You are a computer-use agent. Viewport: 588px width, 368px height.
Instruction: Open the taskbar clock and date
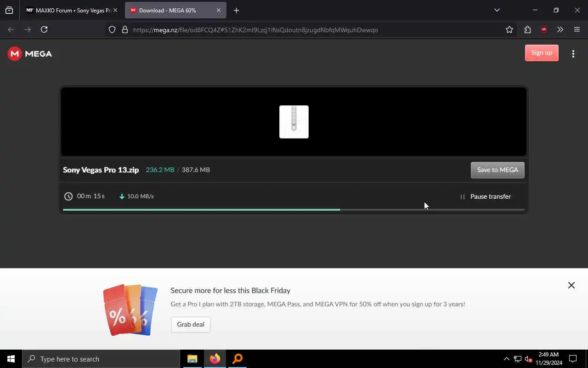pos(548,359)
